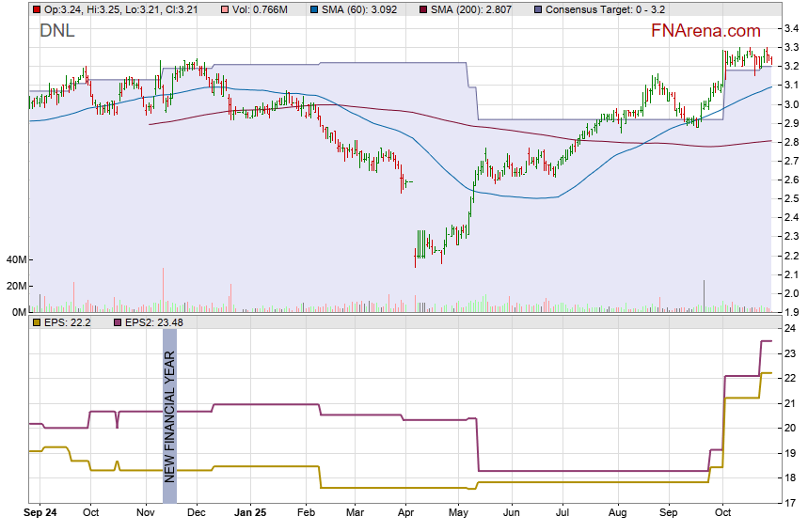808x532 pixels.
Task: Click the red OHLC price legend swatch
Action: tap(36, 8)
